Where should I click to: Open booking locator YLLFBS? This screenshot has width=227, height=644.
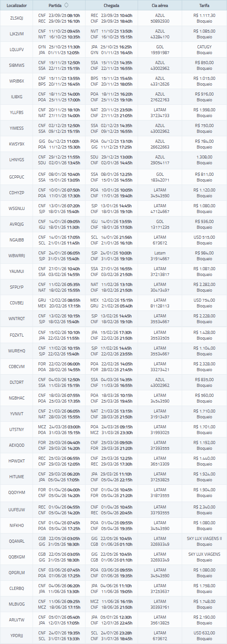click(x=16, y=113)
